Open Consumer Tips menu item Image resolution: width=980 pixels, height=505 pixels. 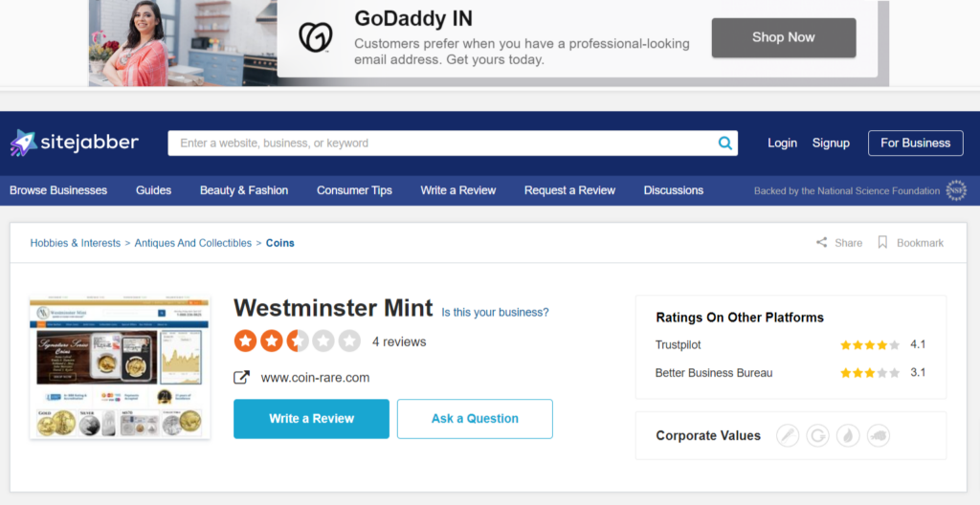354,190
